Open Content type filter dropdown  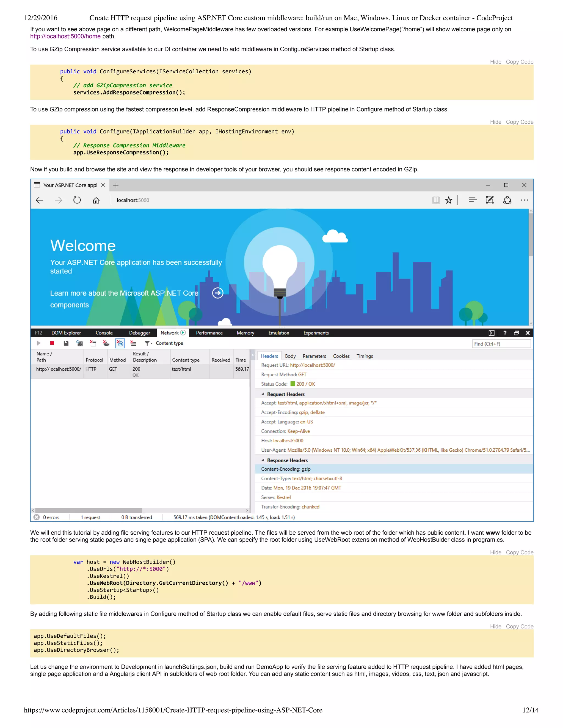coord(164,343)
